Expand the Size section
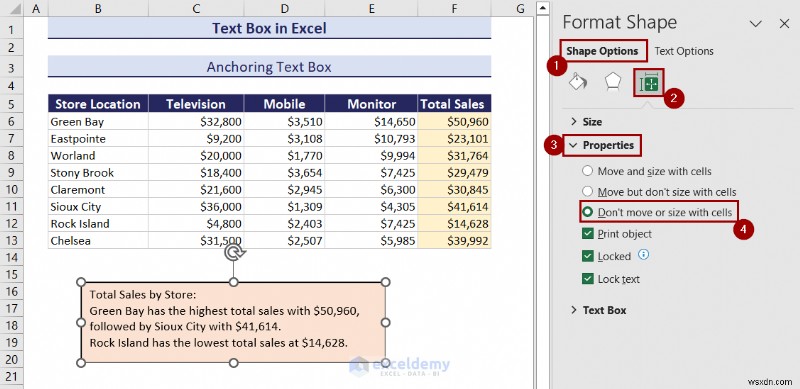800x389 pixels. click(587, 121)
